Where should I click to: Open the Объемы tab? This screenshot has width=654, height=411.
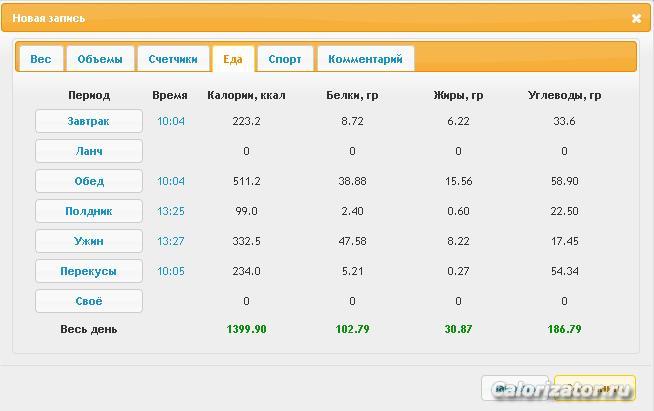(100, 59)
